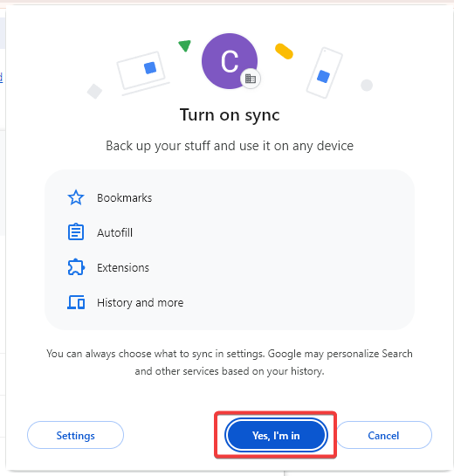Click the laptop illustration
This screenshot has width=454, height=476.
coord(143,72)
